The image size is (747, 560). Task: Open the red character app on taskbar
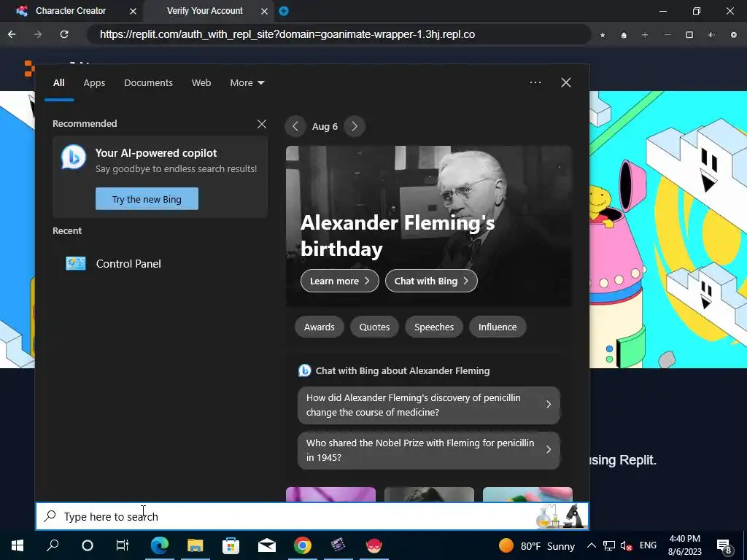click(374, 545)
